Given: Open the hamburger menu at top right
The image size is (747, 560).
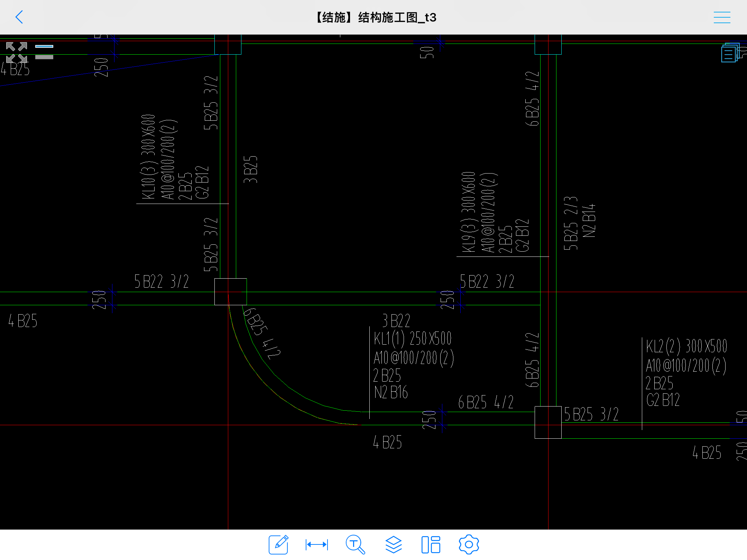Looking at the screenshot, I should [722, 17].
